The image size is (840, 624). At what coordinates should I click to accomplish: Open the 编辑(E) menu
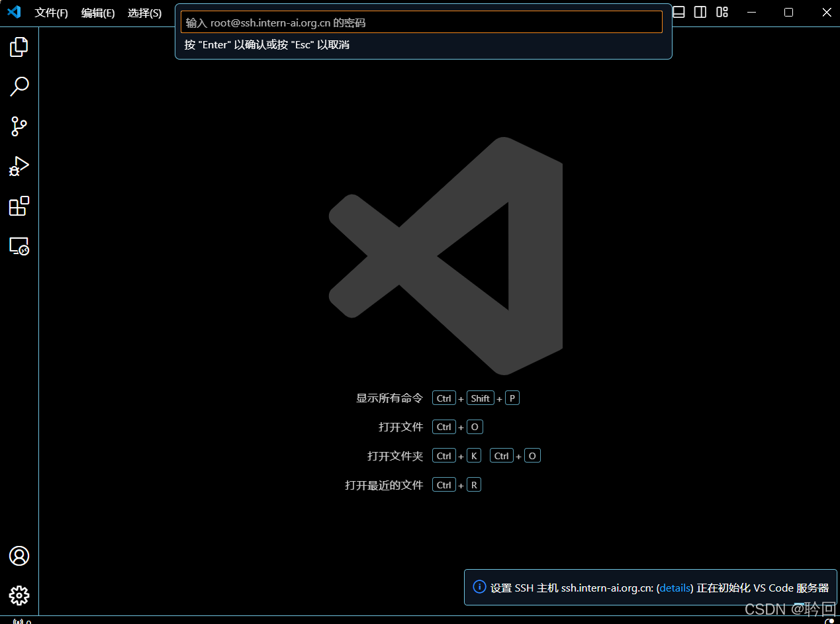pyautogui.click(x=98, y=13)
